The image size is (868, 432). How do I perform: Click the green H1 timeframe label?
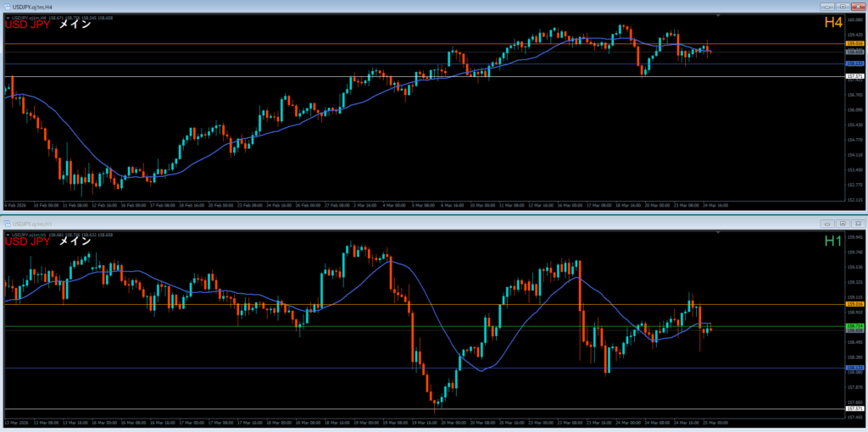pyautogui.click(x=833, y=242)
